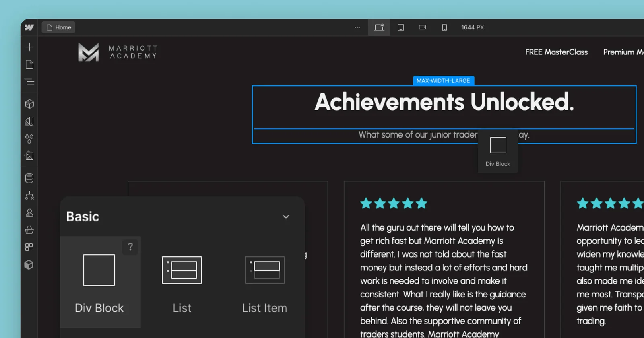Open the Ecommerce basket panel
This screenshot has height=338, width=644.
(x=29, y=230)
